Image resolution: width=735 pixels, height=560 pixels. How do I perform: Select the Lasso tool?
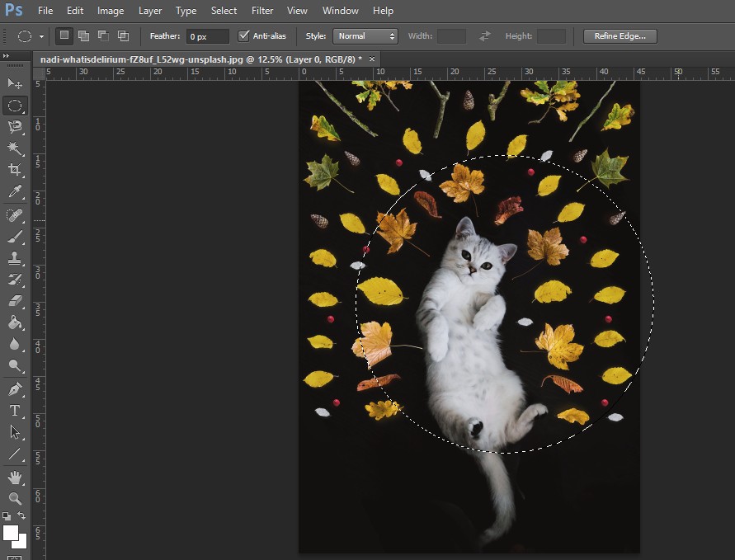15,127
